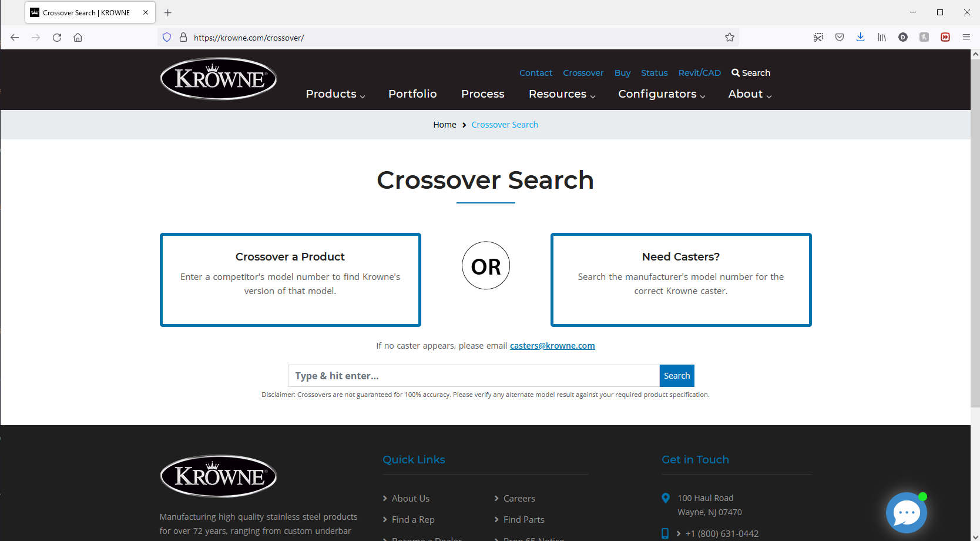This screenshot has width=980, height=541.
Task: Click the browser forward arrow
Action: 36,38
